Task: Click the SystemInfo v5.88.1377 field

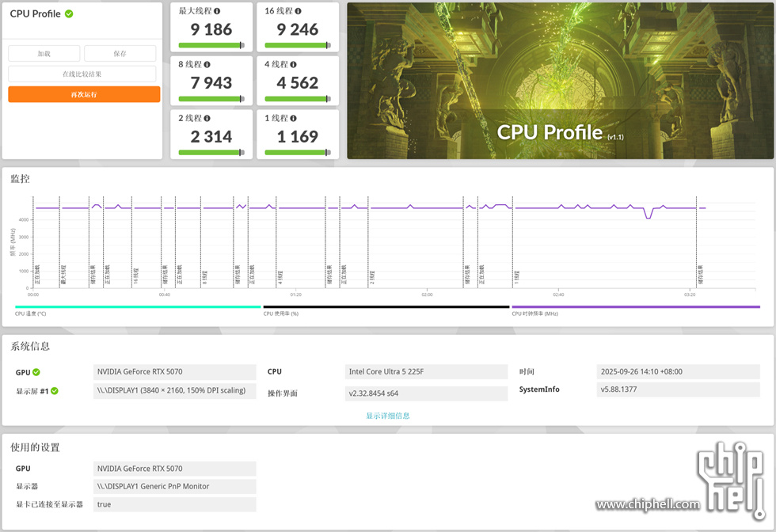Action: [678, 389]
